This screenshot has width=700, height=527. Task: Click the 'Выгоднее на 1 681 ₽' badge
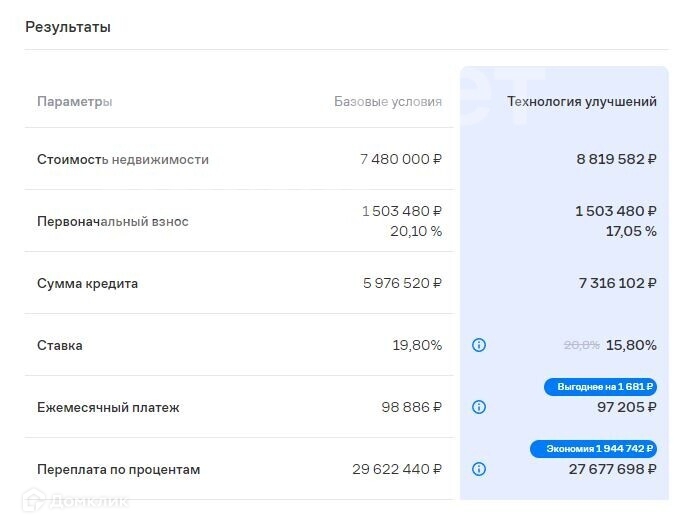(600, 387)
